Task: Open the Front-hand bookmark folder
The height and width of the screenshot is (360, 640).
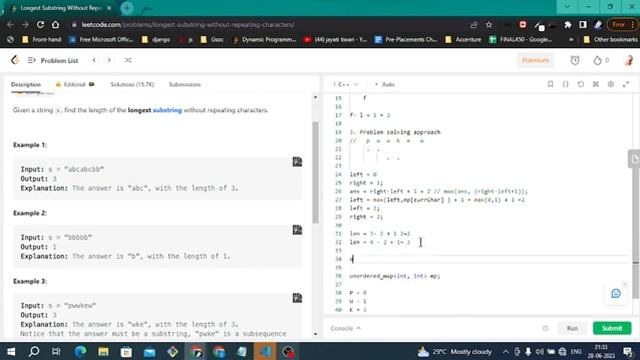Action: [42, 40]
